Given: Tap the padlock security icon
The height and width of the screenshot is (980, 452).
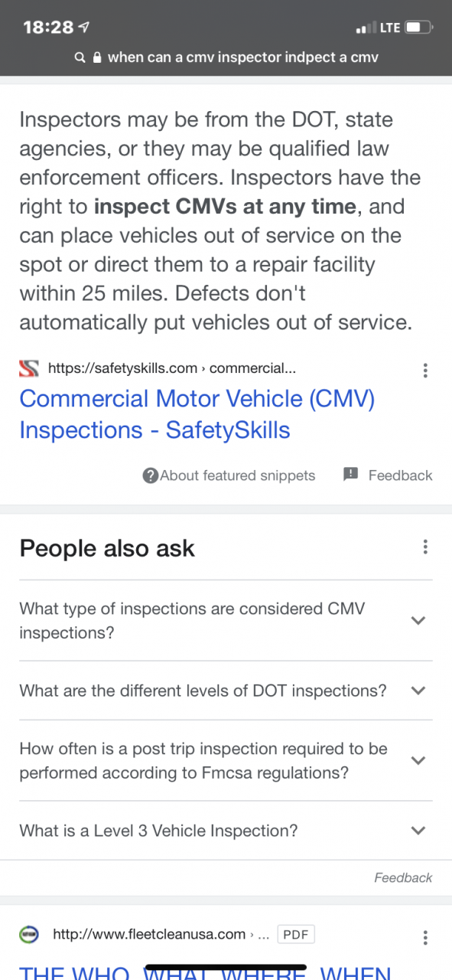Looking at the screenshot, I should 97,57.
